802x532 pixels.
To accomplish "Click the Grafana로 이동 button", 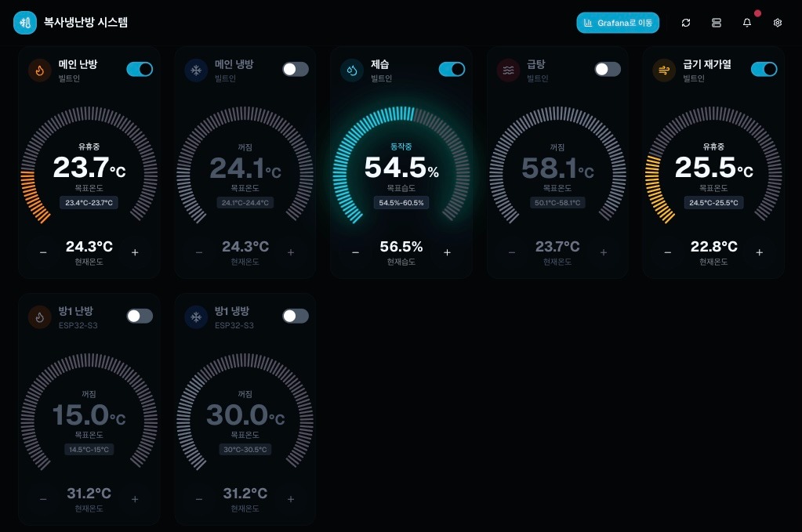I will coord(618,23).
